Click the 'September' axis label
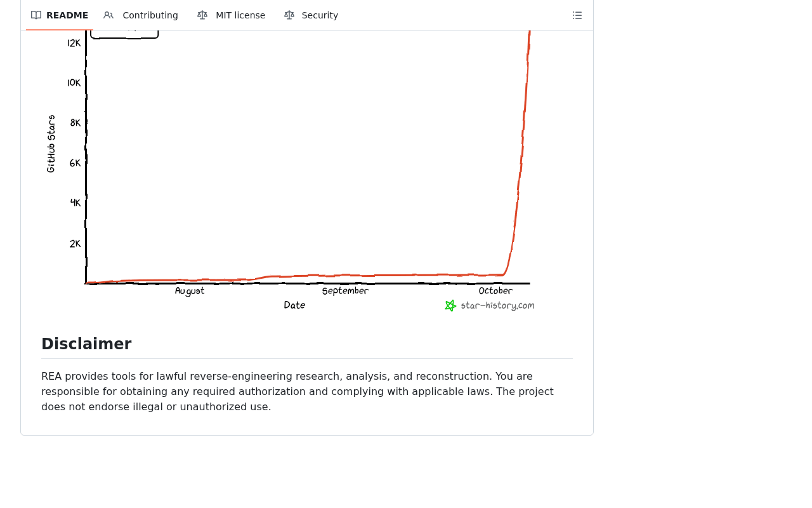The width and height of the screenshot is (812, 508). click(x=345, y=291)
